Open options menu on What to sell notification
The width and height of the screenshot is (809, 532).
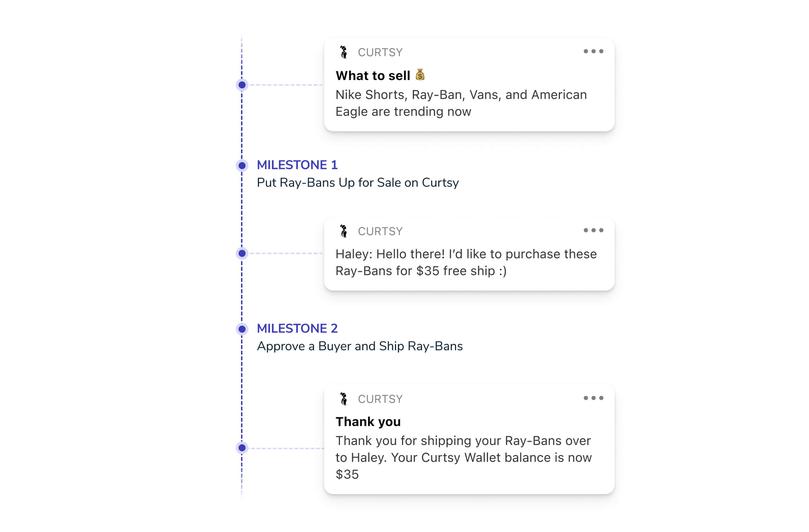[593, 51]
